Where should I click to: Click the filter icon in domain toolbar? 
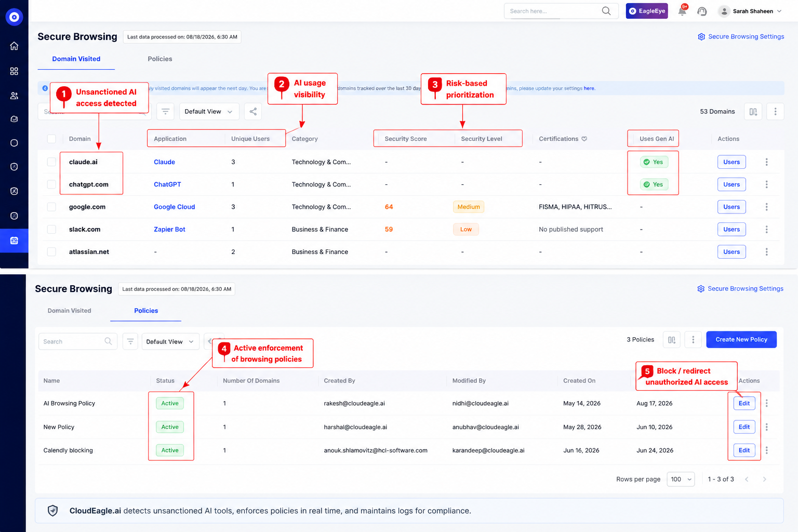coord(165,111)
